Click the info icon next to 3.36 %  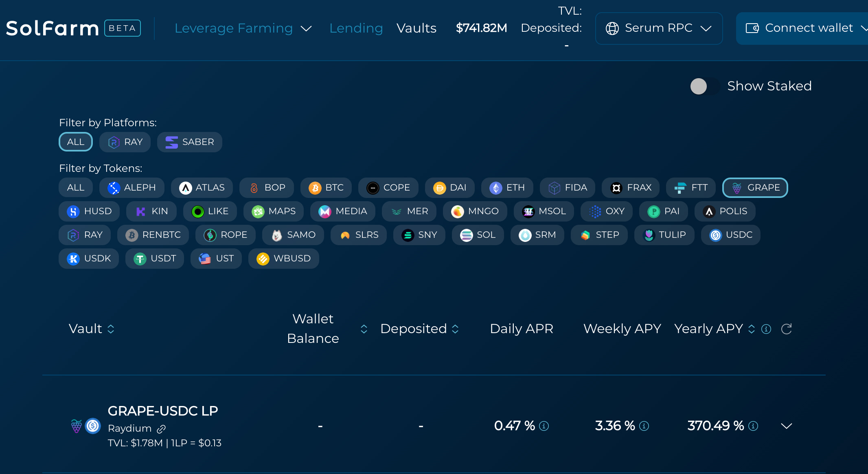click(644, 426)
